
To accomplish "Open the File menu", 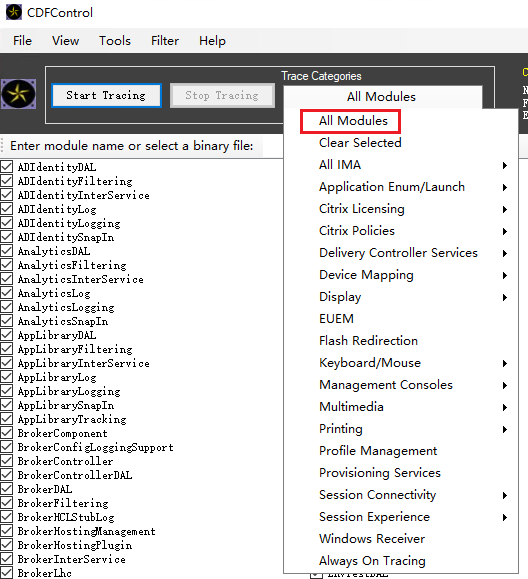I will pyautogui.click(x=23, y=41).
